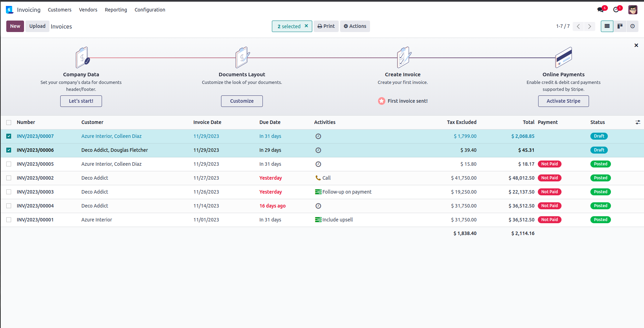Go to the next page of records

(589, 26)
